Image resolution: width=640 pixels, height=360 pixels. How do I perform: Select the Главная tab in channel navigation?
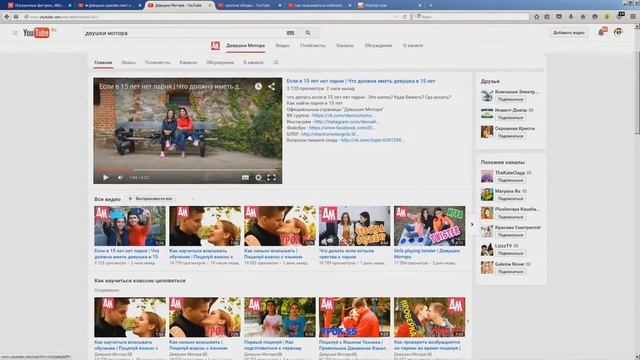click(x=103, y=62)
